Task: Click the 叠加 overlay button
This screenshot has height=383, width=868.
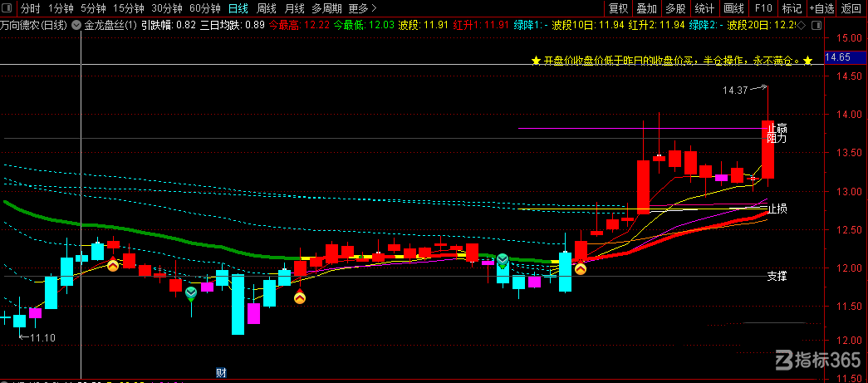Action: (646, 8)
